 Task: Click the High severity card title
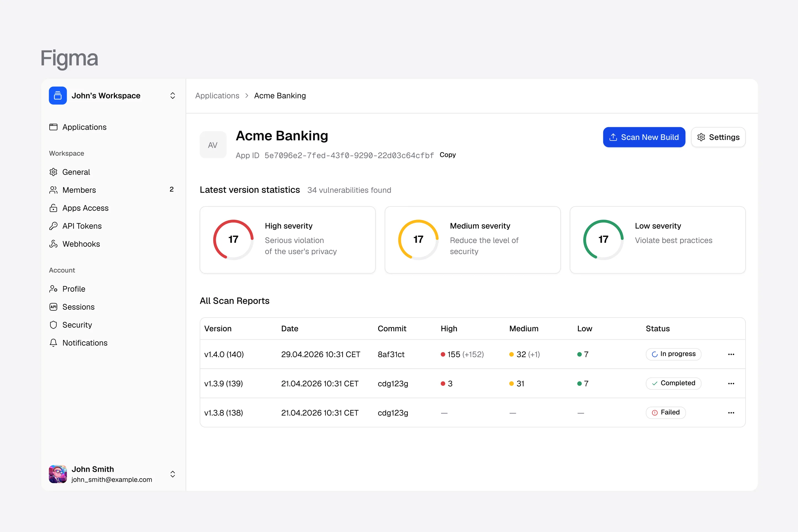click(x=288, y=226)
